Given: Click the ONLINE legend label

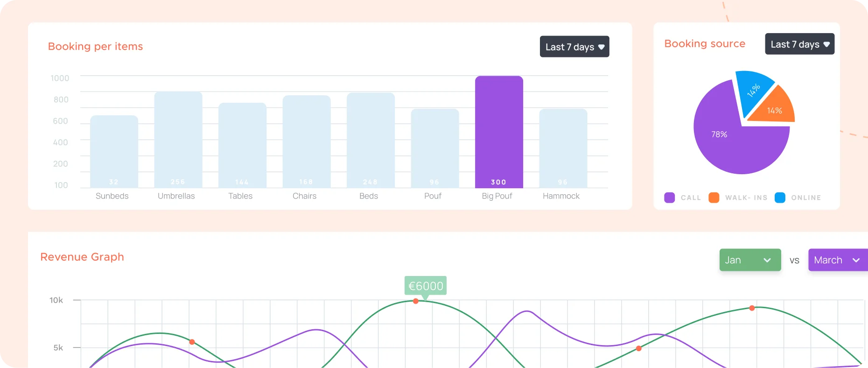Looking at the screenshot, I should coord(806,198).
